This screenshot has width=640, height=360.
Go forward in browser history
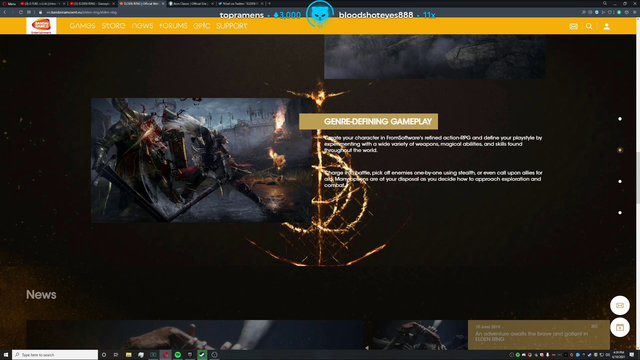coord(13,12)
